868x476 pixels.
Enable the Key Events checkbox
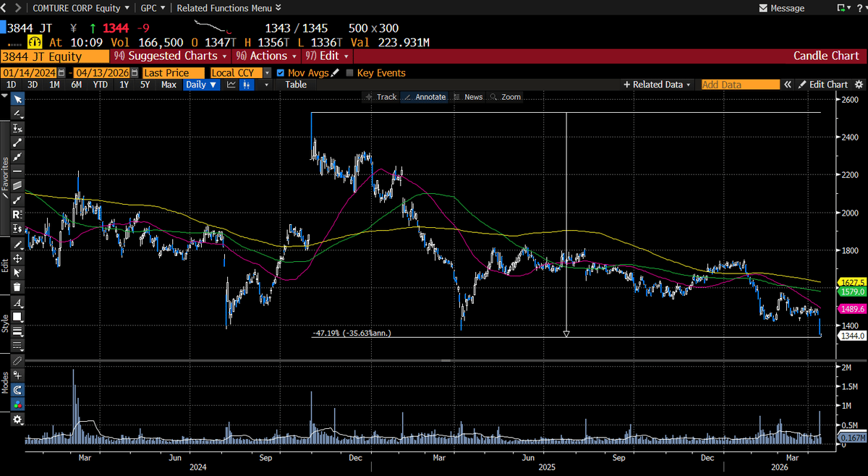click(x=351, y=72)
